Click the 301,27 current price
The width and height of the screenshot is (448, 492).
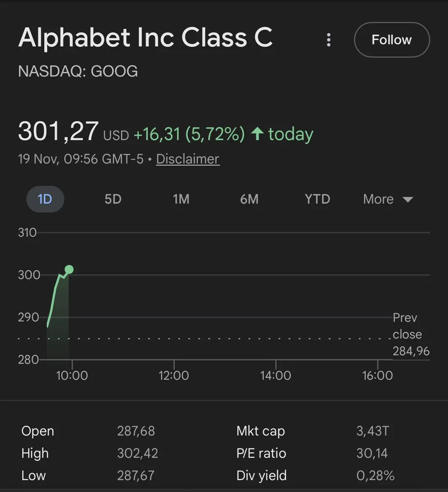[x=58, y=132]
